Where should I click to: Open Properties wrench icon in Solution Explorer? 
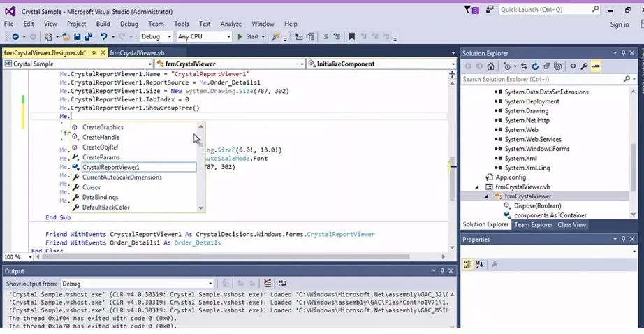point(585,66)
